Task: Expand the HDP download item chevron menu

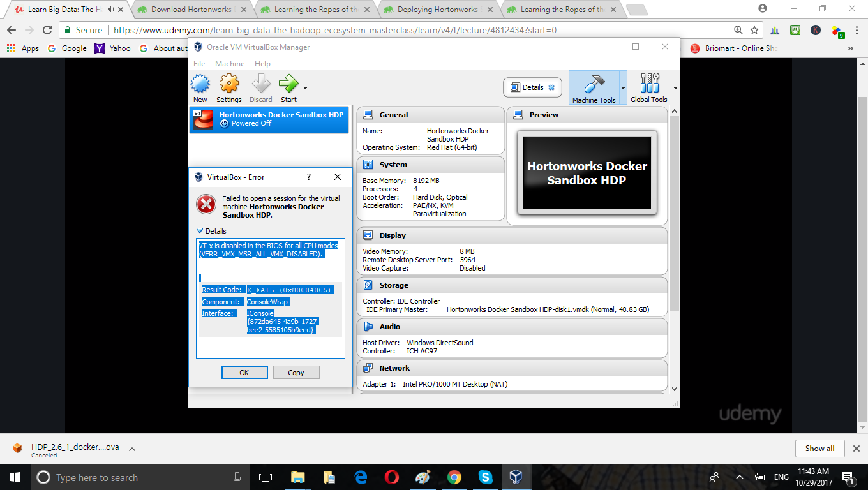Action: (132, 449)
